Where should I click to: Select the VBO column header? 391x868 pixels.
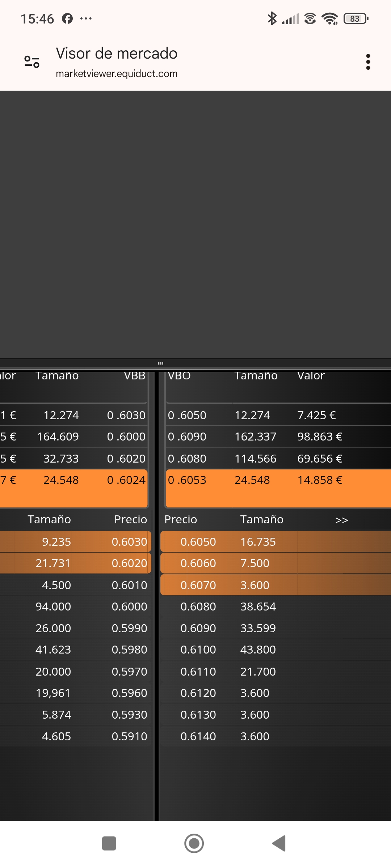tap(179, 376)
